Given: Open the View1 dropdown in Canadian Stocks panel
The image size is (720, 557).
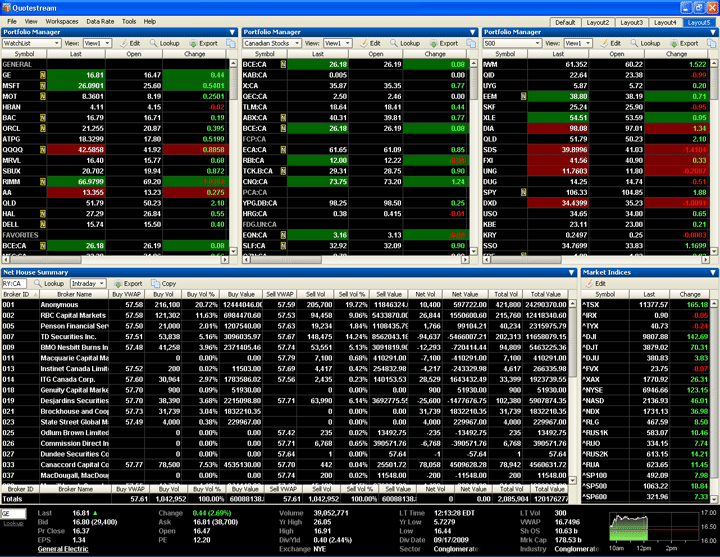Looking at the screenshot, I should [x=349, y=43].
